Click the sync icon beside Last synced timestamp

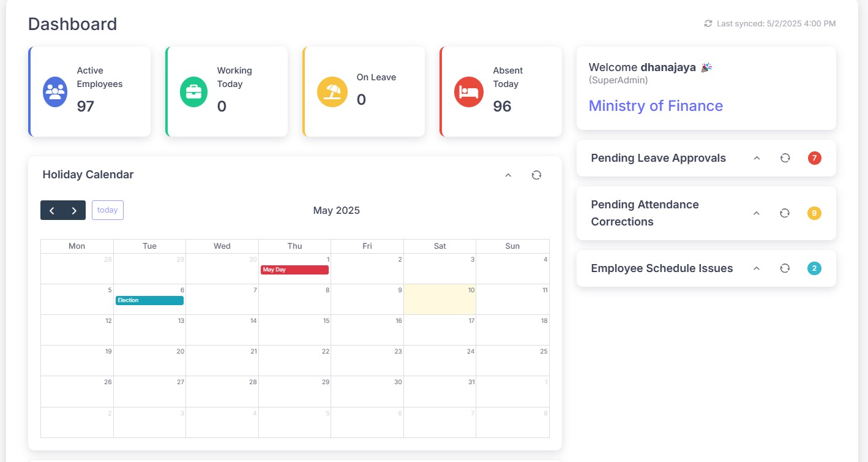708,23
